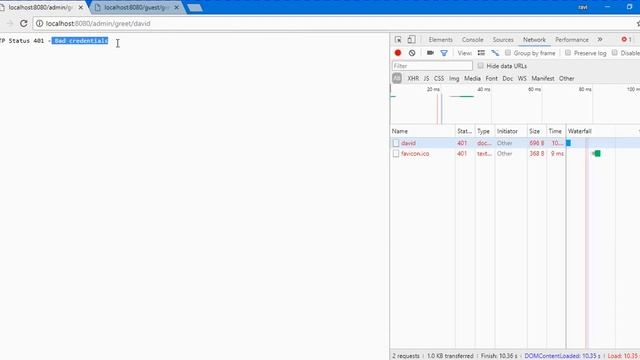Screen dimensions: 640x360
Task: Click the highlighted Bad credentials text
Action: click(80, 41)
